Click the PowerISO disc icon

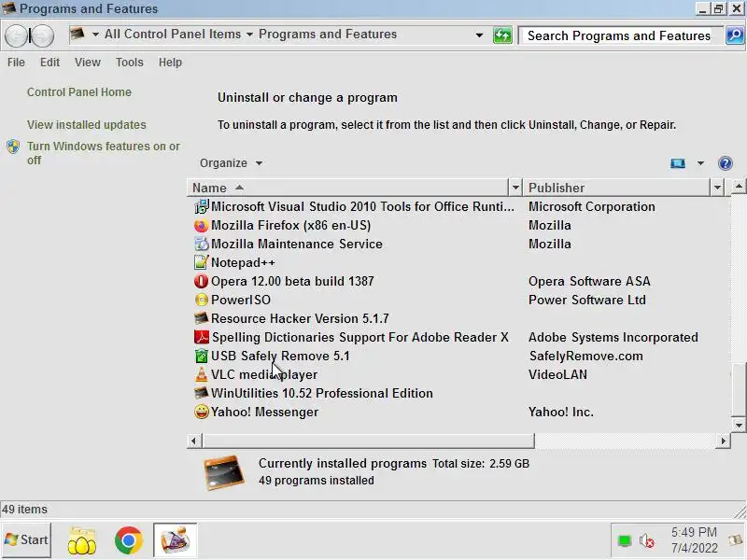[x=202, y=300]
